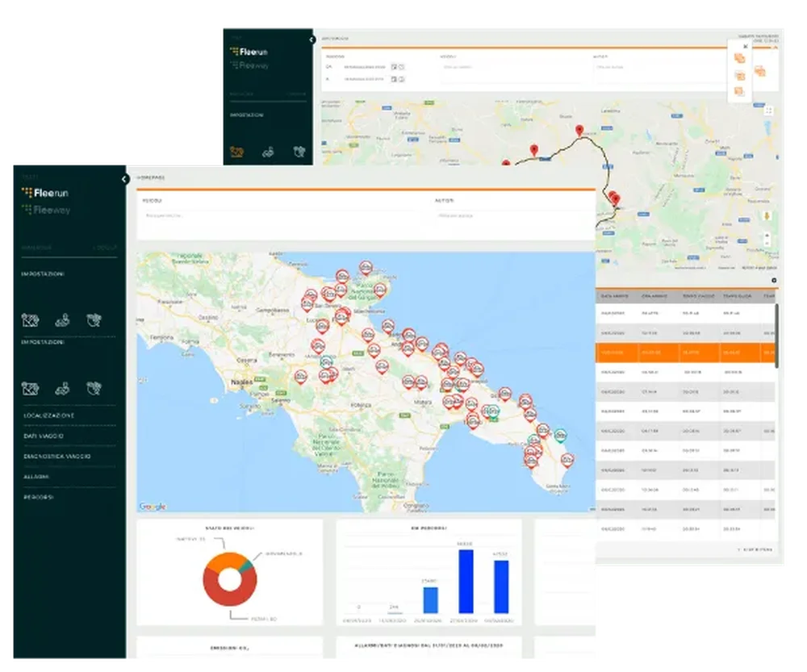Click bottom orange icon in export popup
The image size is (807, 672).
(x=739, y=92)
